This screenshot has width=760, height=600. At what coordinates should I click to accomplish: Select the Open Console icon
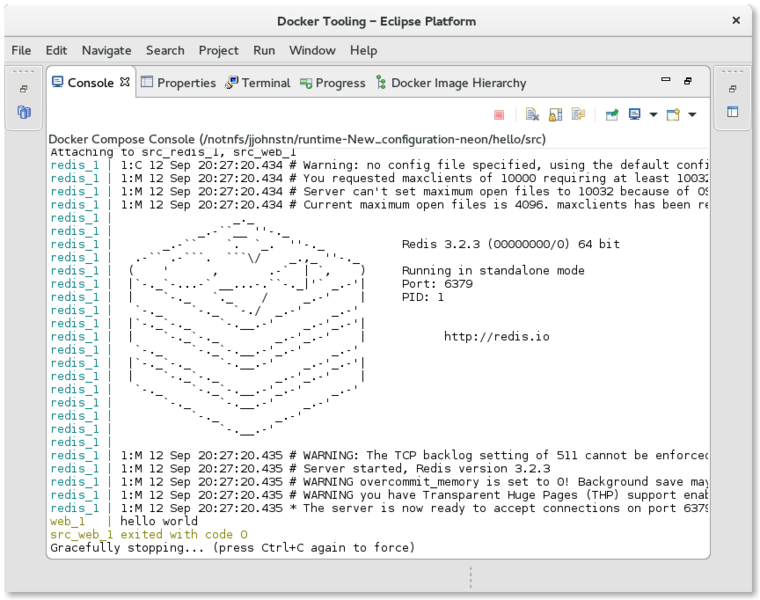(673, 114)
